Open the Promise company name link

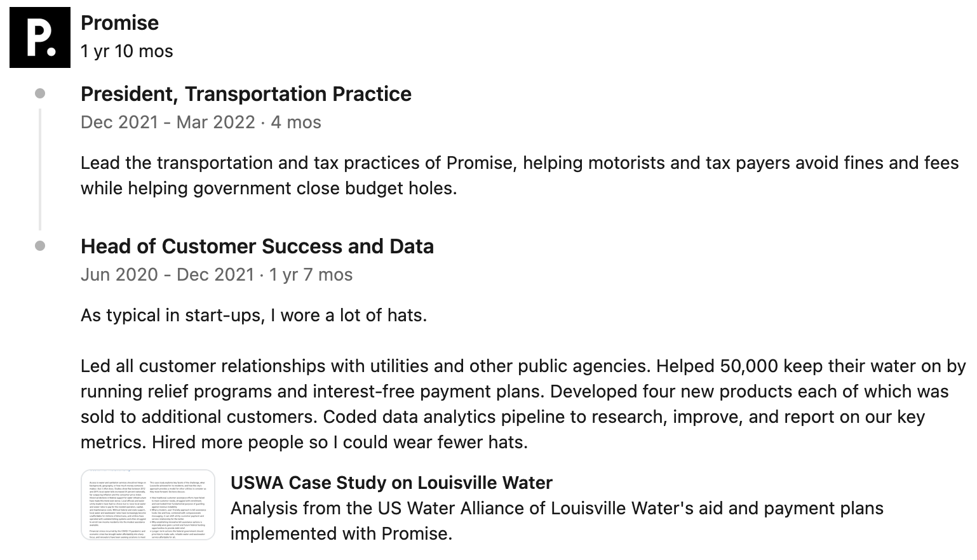tap(119, 23)
